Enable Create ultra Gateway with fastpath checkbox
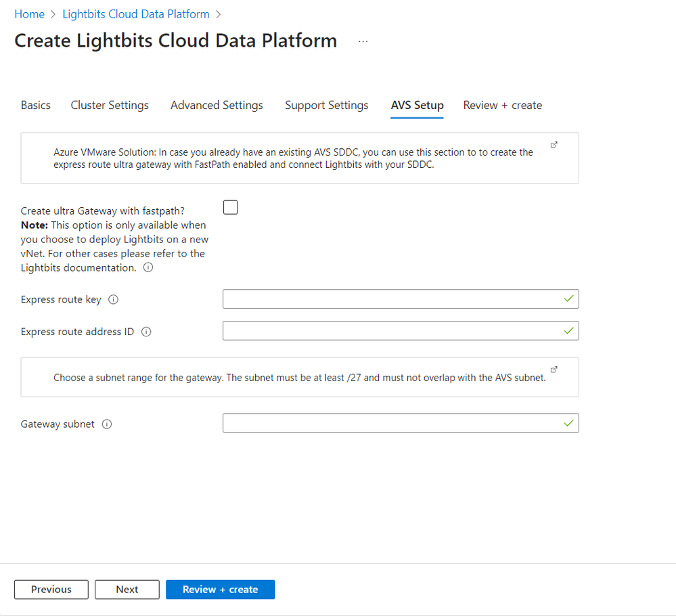 (x=230, y=208)
